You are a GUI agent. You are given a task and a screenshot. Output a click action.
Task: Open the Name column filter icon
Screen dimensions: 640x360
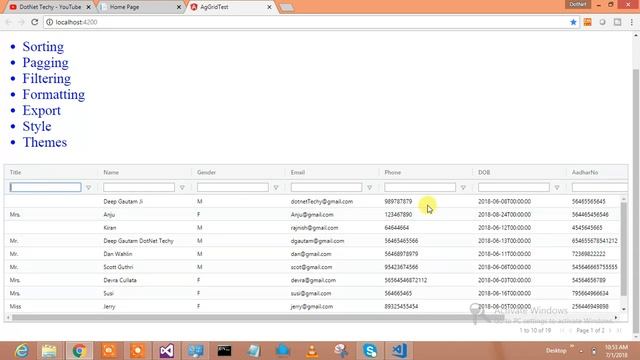point(182,187)
